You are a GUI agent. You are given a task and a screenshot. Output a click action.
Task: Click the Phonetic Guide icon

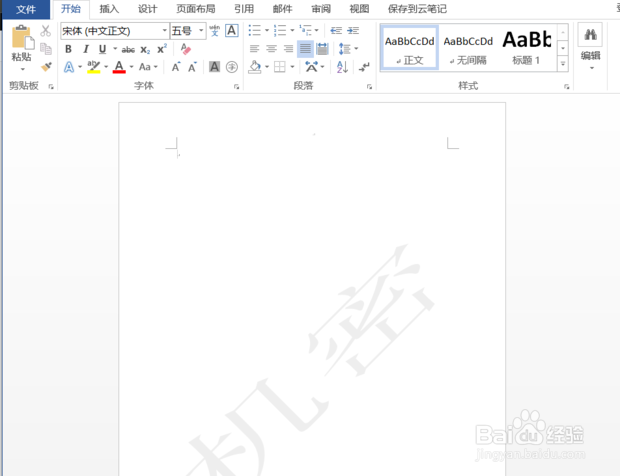coord(215,30)
